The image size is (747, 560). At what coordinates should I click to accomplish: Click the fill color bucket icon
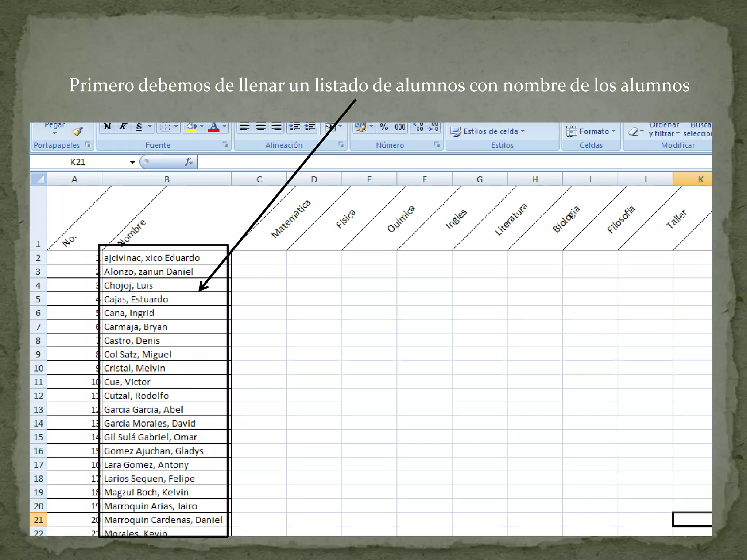pyautogui.click(x=191, y=127)
